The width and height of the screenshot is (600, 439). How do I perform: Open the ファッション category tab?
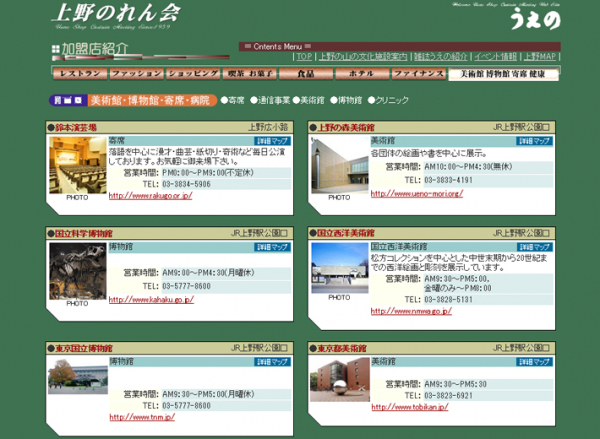[137, 73]
